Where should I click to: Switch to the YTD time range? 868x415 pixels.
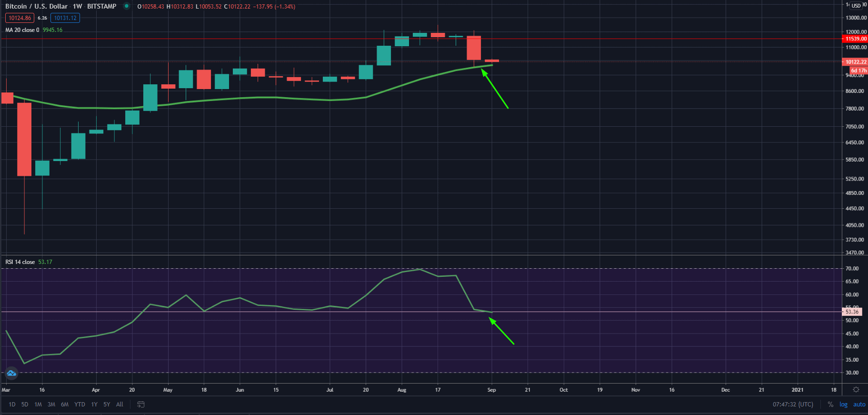pyautogui.click(x=80, y=405)
